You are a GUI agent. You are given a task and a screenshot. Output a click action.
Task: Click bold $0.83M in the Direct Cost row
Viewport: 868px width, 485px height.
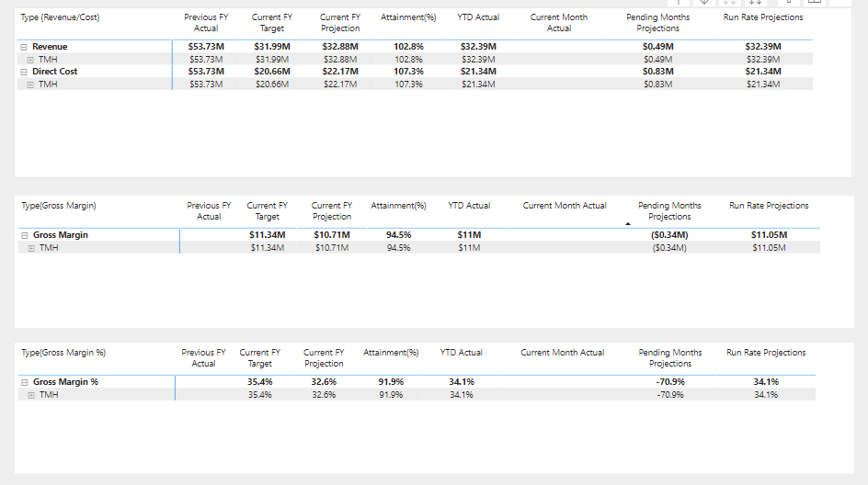click(x=657, y=72)
